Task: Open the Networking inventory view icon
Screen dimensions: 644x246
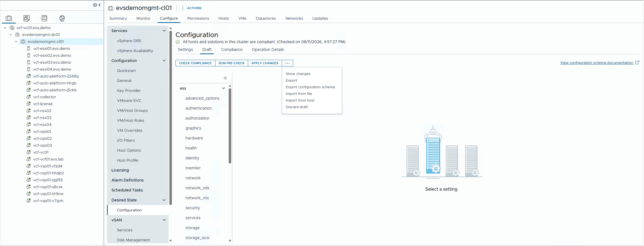Action: point(62,18)
